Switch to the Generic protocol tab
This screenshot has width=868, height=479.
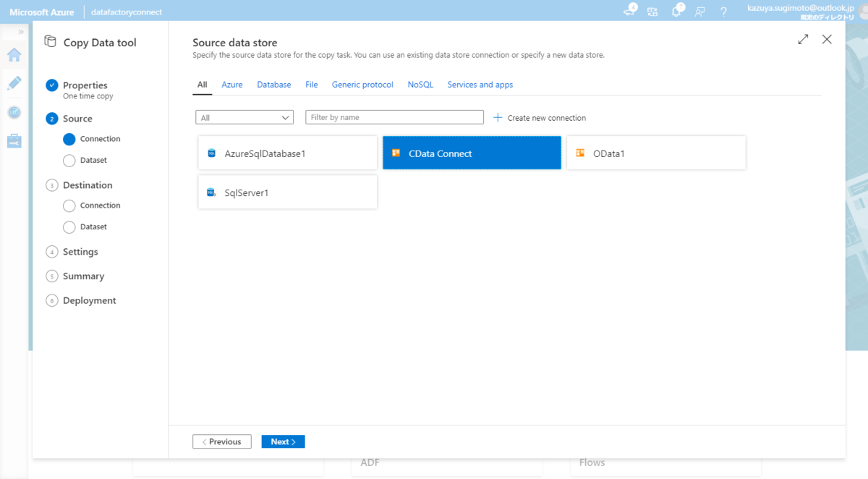coord(362,85)
